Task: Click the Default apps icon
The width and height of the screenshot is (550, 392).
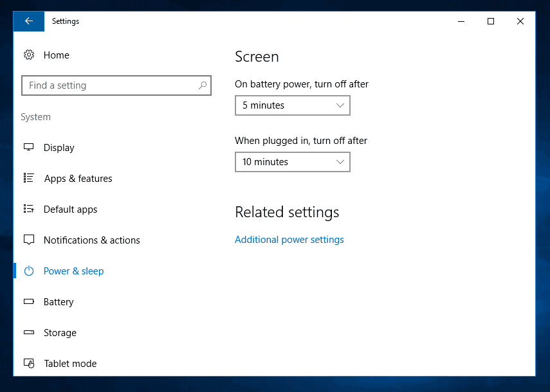Action: coord(29,209)
